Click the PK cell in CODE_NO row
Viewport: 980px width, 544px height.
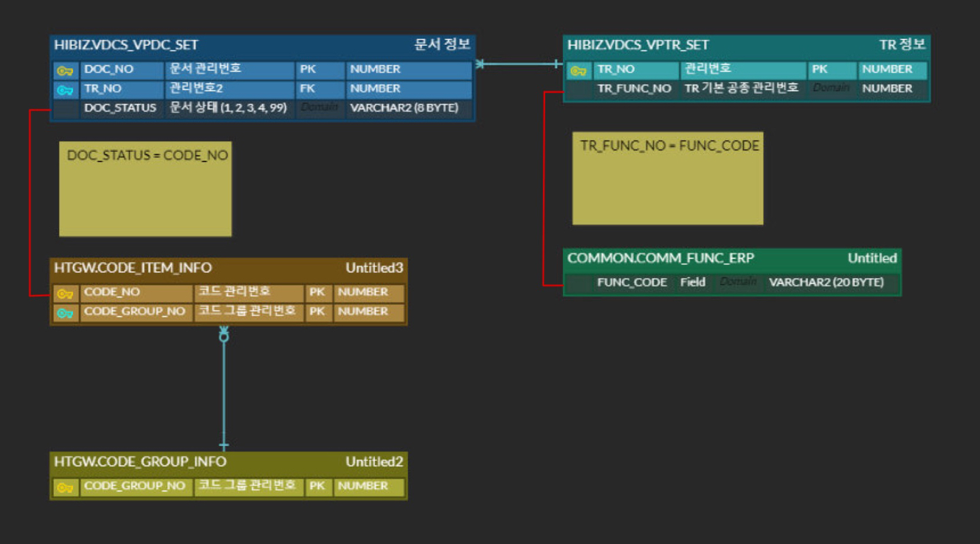point(317,292)
